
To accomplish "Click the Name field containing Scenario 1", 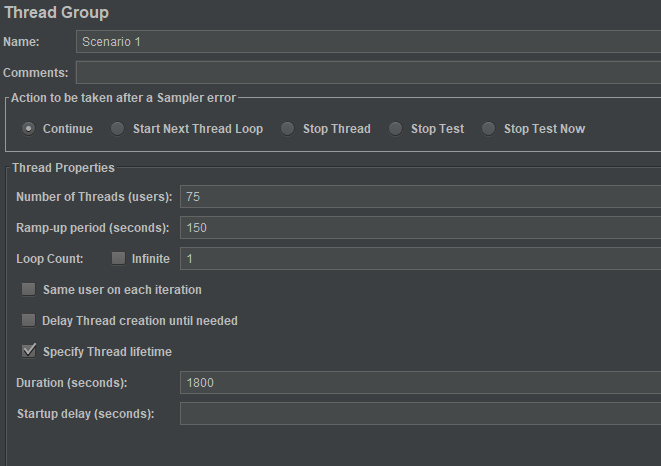I will [x=368, y=41].
